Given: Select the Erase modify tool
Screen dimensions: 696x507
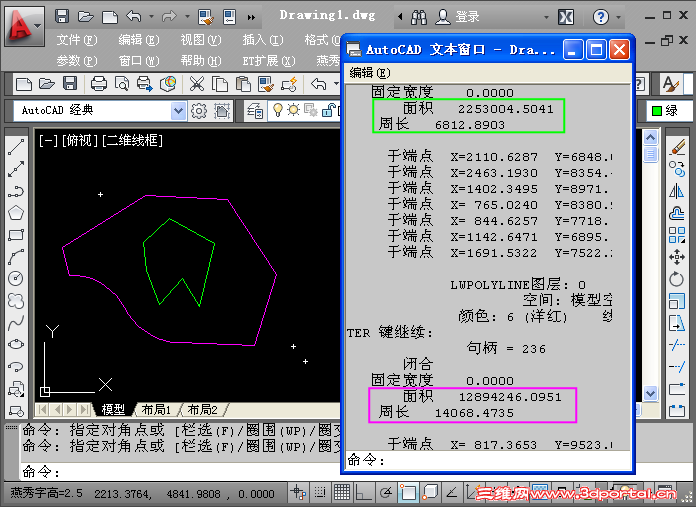Looking at the screenshot, I should [x=677, y=147].
